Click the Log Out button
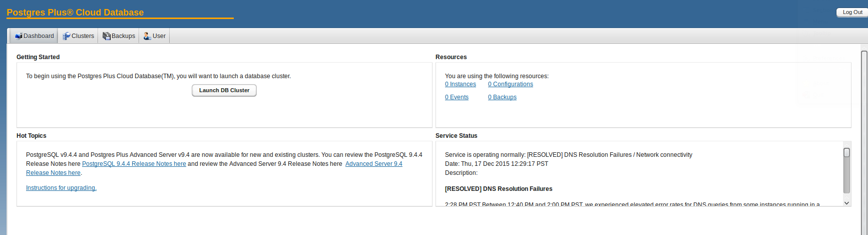868x235 pixels. (852, 12)
